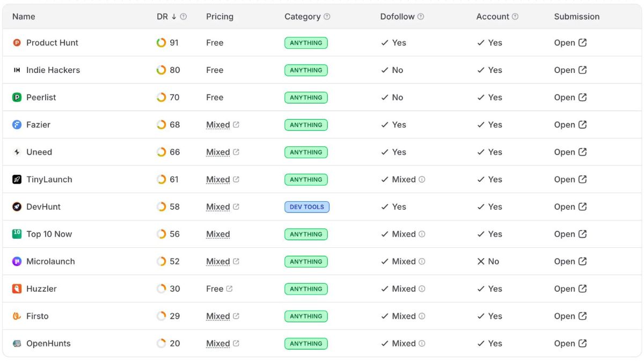Click the info icon beside TinyLaunch's Mixed dofollow
Viewport: 644px width, 361px height.
pyautogui.click(x=422, y=180)
